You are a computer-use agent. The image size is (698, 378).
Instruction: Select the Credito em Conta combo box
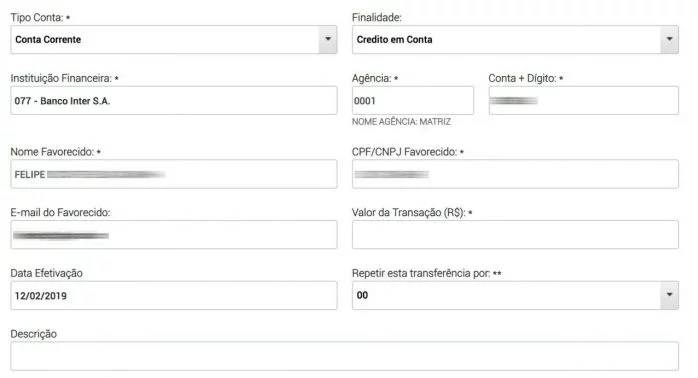tap(515, 40)
